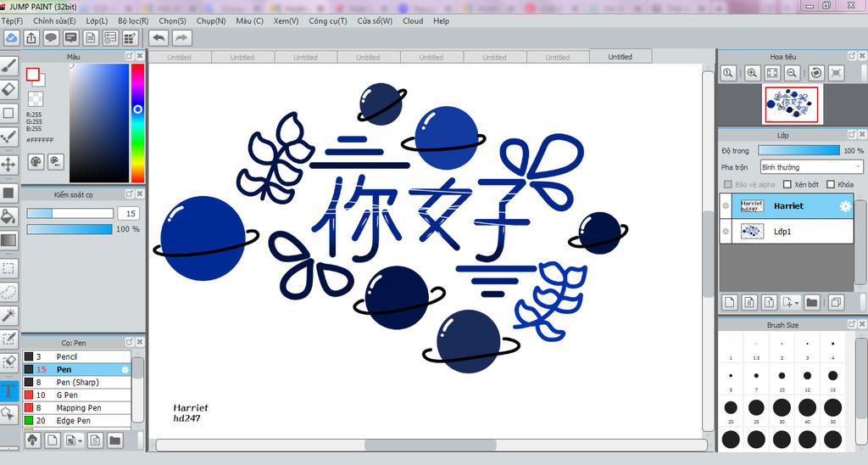Image resolution: width=868 pixels, height=465 pixels.
Task: Select the transparent color swatch
Action: pyautogui.click(x=36, y=99)
